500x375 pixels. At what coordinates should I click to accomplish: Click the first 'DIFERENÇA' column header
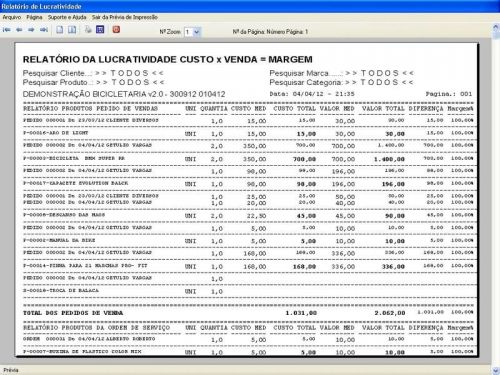(x=426, y=109)
